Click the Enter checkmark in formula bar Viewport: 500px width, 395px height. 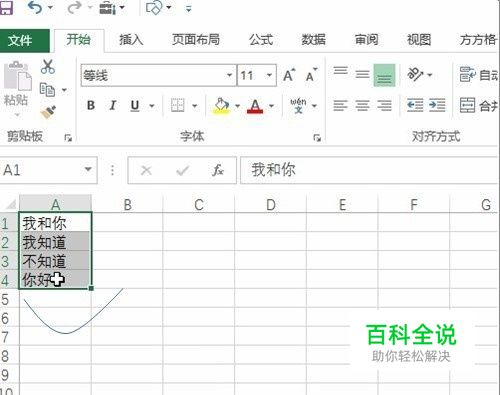(x=183, y=171)
